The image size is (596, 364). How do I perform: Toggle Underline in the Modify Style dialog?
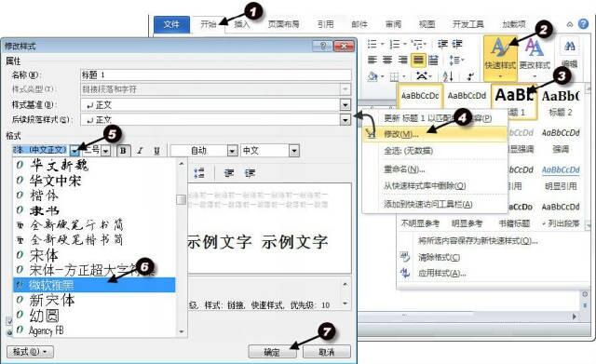[156, 151]
